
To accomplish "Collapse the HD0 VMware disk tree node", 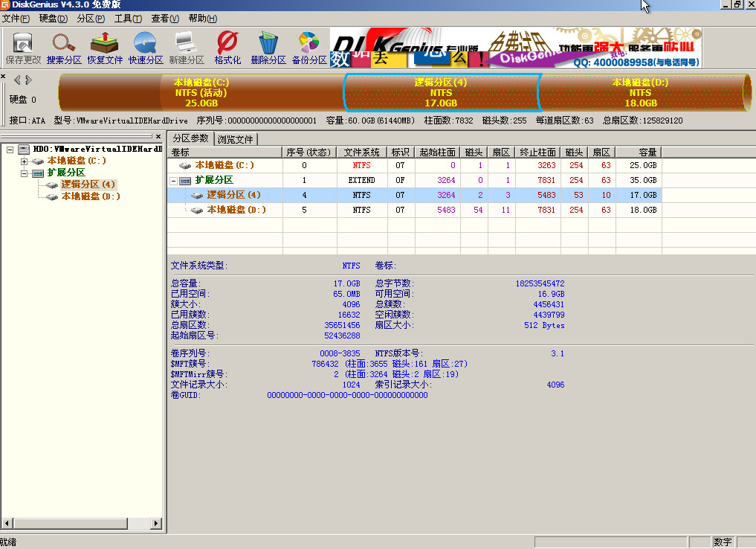I will (10, 150).
